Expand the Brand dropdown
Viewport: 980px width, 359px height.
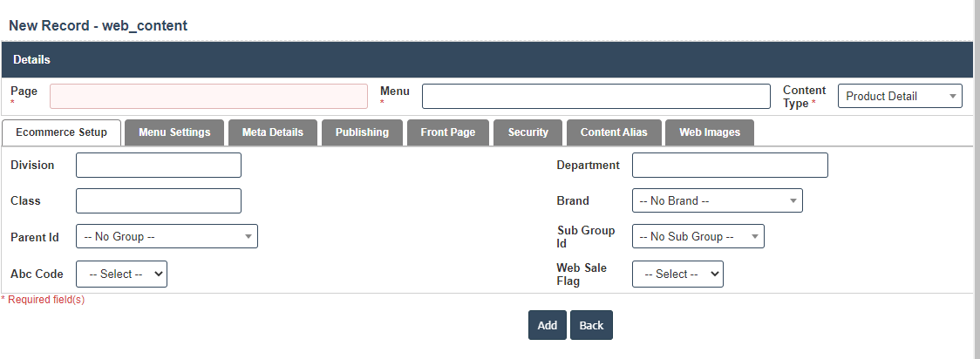(717, 201)
